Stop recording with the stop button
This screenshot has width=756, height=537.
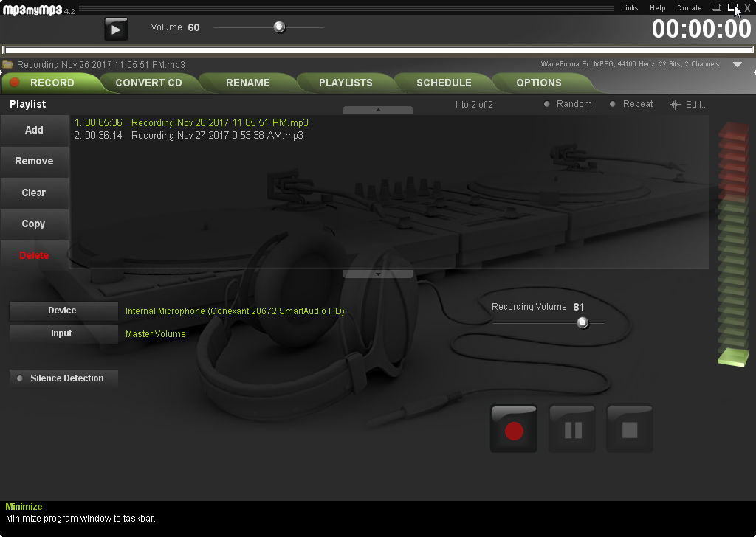[x=630, y=429]
